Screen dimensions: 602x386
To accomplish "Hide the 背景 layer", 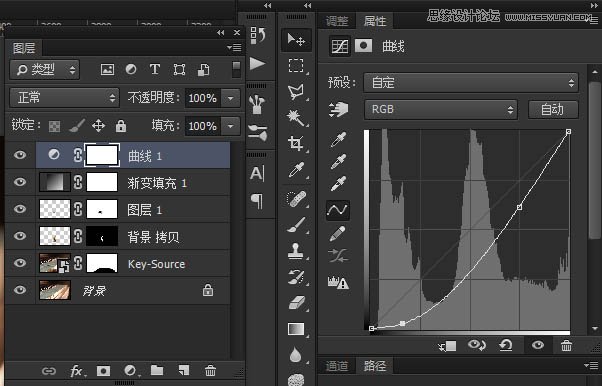I will (20, 290).
